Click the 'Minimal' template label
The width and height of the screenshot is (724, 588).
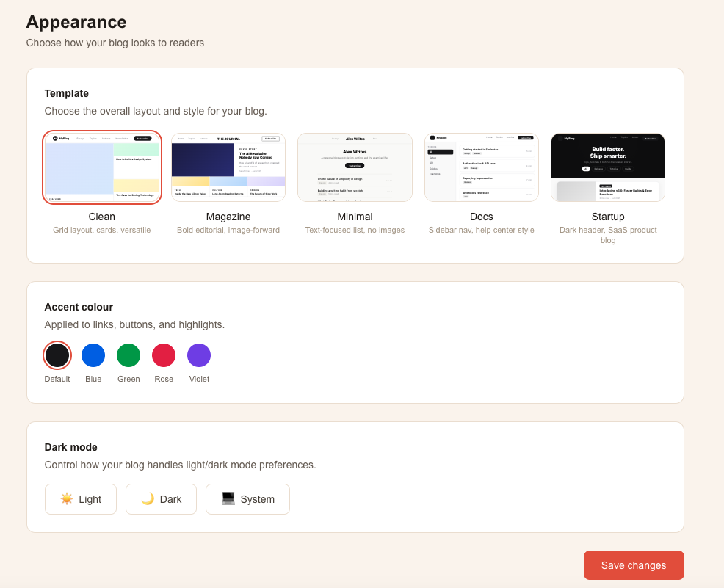(355, 217)
